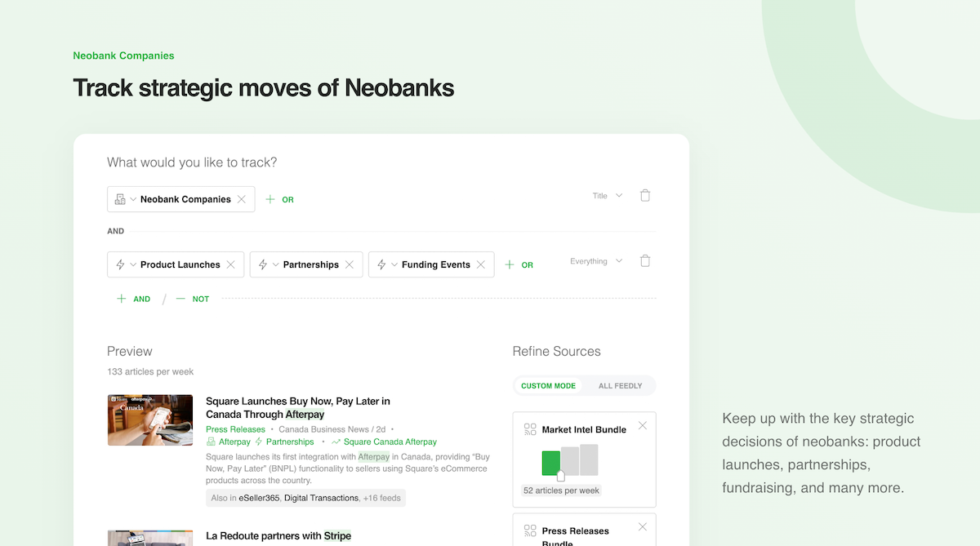The height and width of the screenshot is (546, 980).
Task: Open the Square Afterpay article thumbnail
Action: coord(150,420)
